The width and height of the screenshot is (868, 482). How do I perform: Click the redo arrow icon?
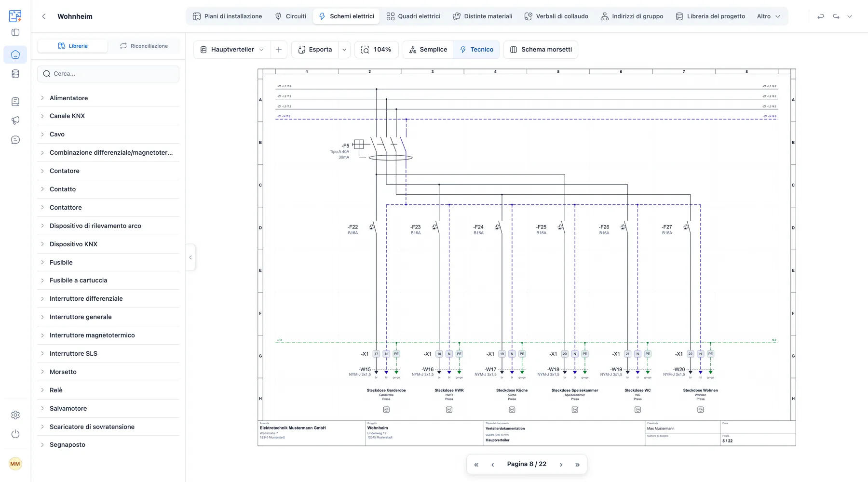[x=836, y=16]
